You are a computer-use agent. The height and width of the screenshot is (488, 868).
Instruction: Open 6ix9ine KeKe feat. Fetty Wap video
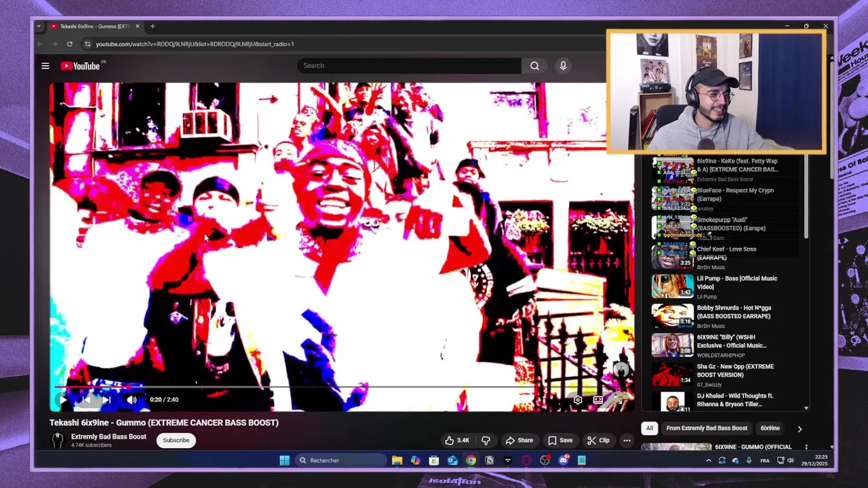737,165
